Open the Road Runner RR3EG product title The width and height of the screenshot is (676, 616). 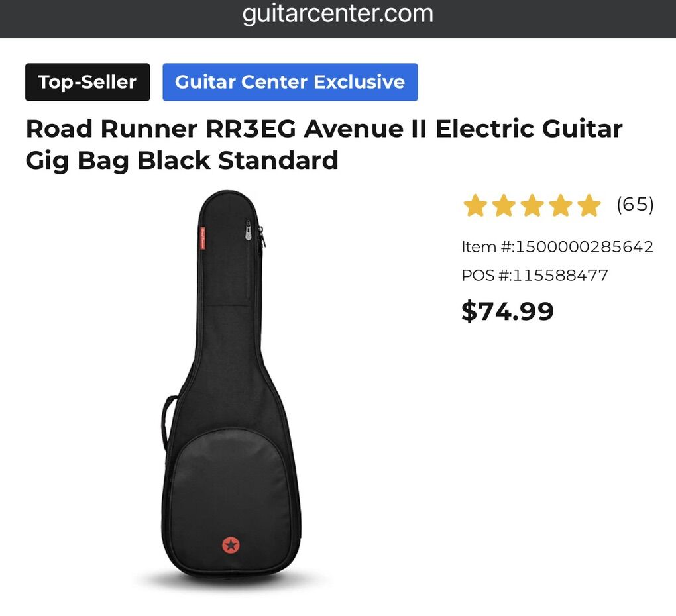(x=324, y=144)
